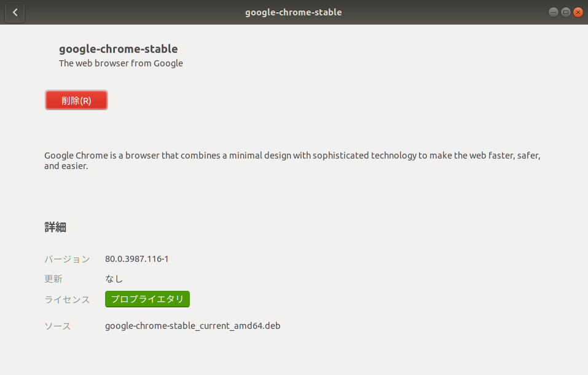Select the version number 80.0.3987.116-1

coord(136,259)
